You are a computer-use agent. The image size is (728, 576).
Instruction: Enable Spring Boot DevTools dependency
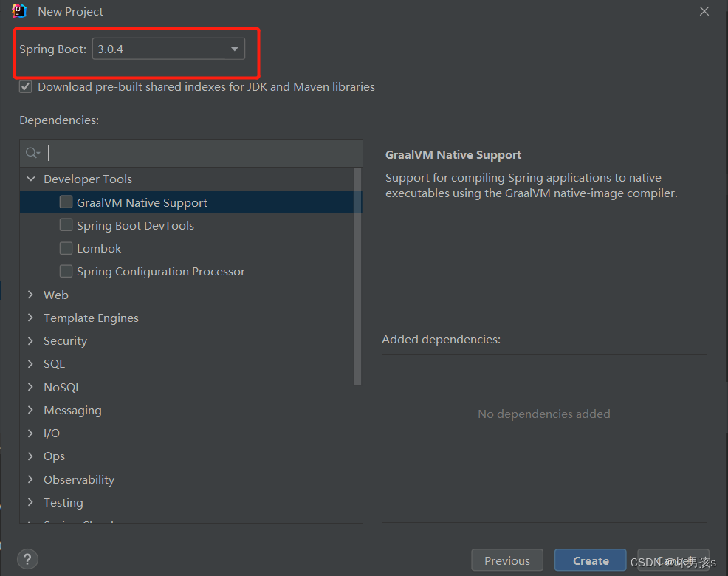point(66,225)
